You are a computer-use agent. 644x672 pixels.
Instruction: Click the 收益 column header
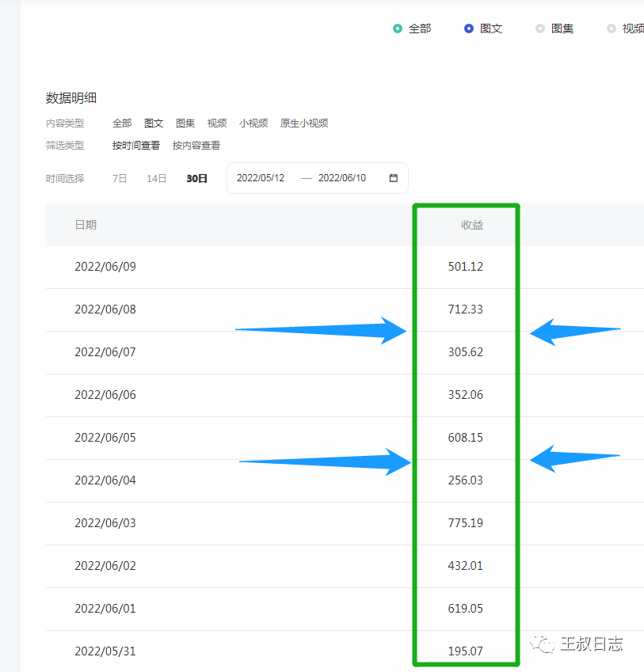tap(472, 225)
